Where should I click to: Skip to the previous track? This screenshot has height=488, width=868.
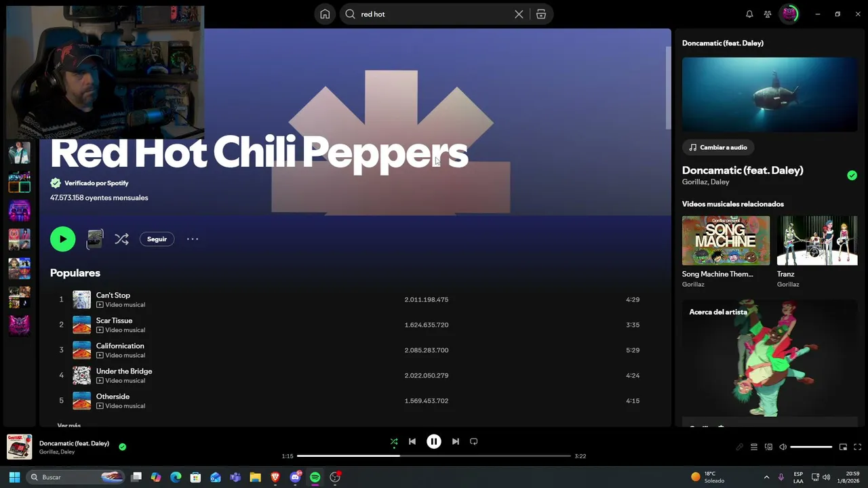(x=412, y=441)
